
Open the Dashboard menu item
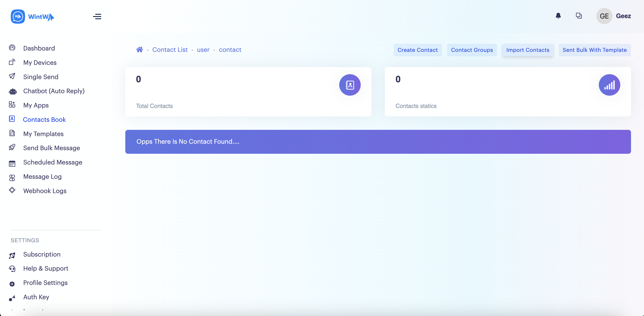click(39, 48)
